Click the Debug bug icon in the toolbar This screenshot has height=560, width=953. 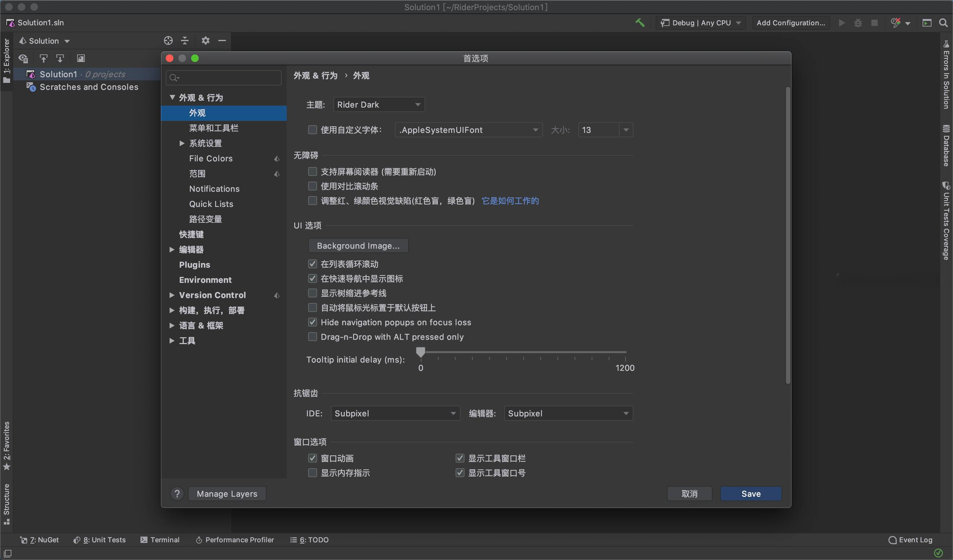(858, 23)
